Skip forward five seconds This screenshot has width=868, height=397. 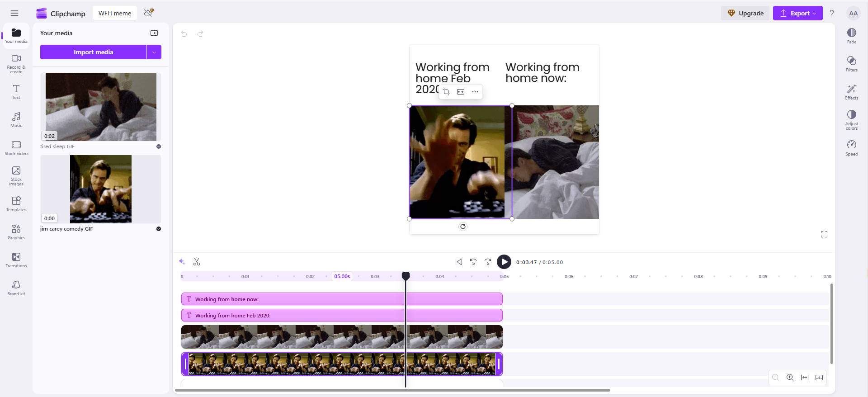[488, 262]
